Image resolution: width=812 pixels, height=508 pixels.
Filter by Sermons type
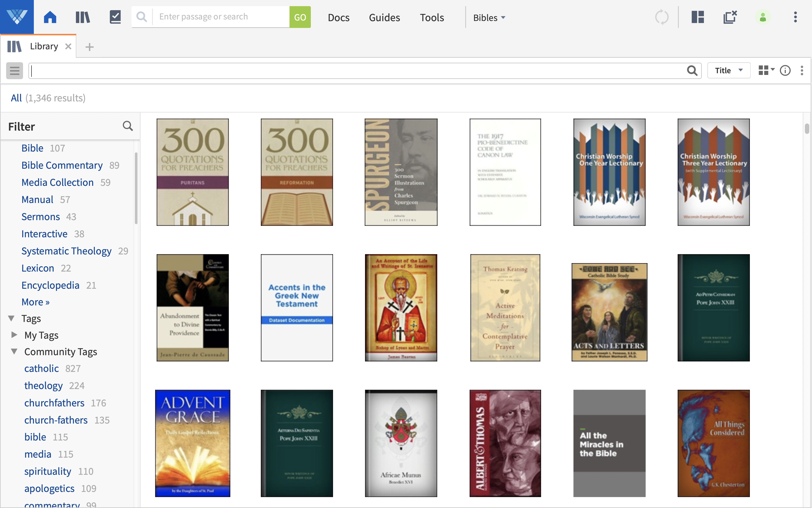tap(41, 216)
